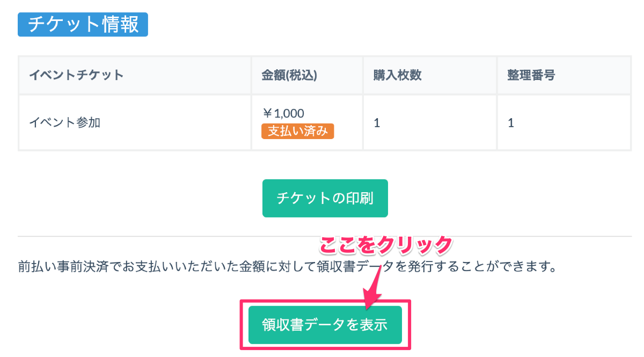Click the horizontal divider below print button
This screenshot has height=357, width=644.
[x=161, y=236]
